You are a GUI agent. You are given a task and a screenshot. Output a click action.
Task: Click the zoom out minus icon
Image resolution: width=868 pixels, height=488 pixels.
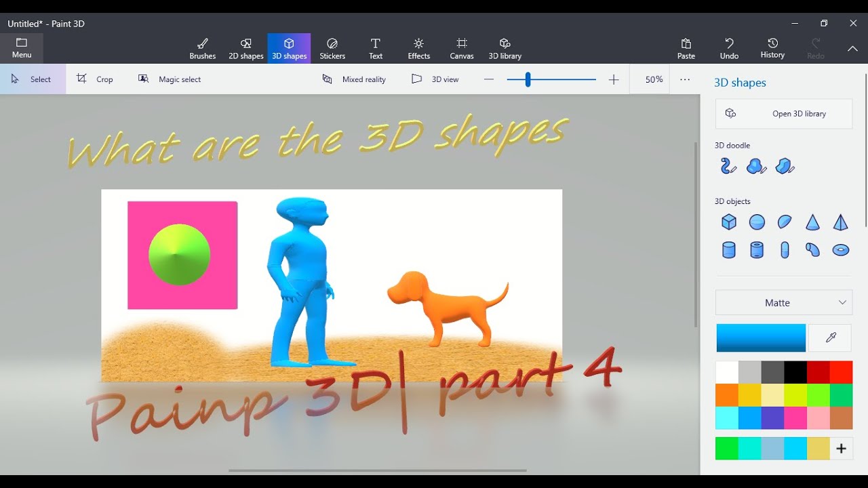489,79
